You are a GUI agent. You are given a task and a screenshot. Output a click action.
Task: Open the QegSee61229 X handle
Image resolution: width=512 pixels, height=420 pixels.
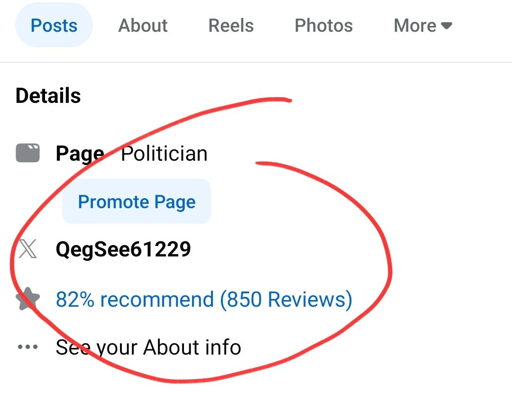tap(123, 249)
